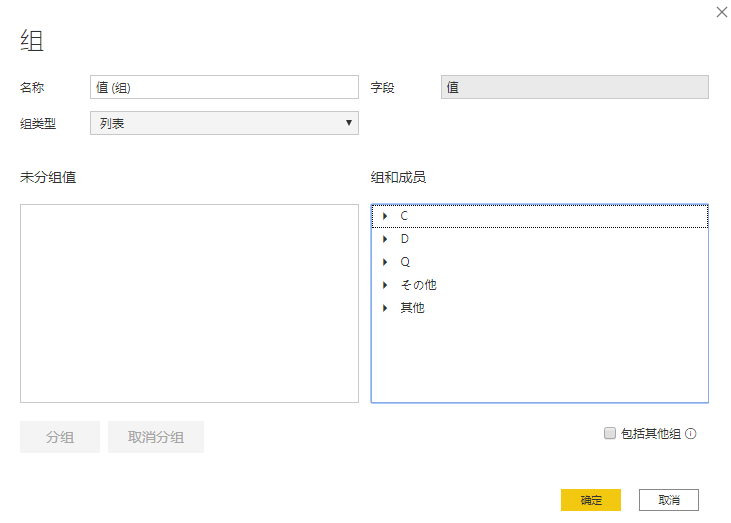This screenshot has width=731, height=523.
Task: Select the 其他 group row text
Action: (x=413, y=308)
